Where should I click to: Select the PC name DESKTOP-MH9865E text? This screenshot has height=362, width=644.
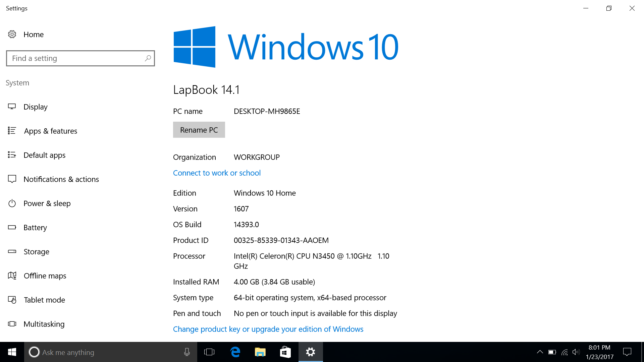[267, 111]
